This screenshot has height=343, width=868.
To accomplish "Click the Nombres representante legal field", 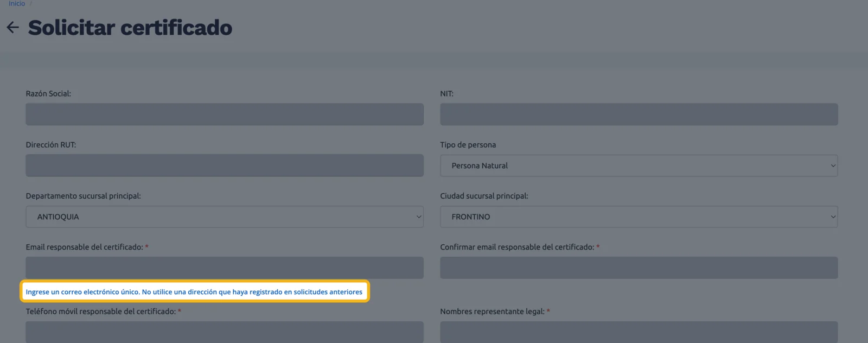I will point(639,332).
